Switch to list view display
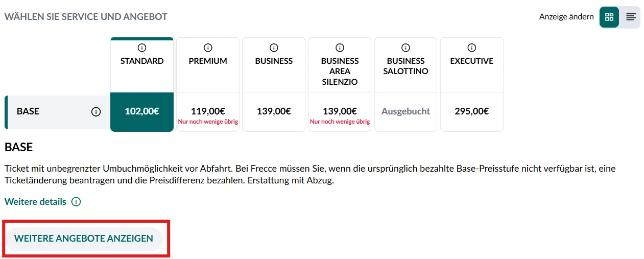Image resolution: width=644 pixels, height=259 pixels. point(631,17)
